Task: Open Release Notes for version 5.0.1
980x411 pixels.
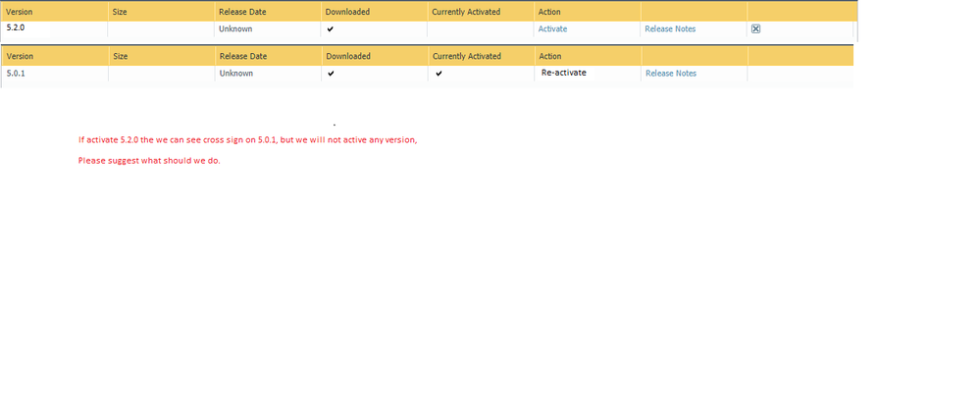Action: (x=671, y=74)
